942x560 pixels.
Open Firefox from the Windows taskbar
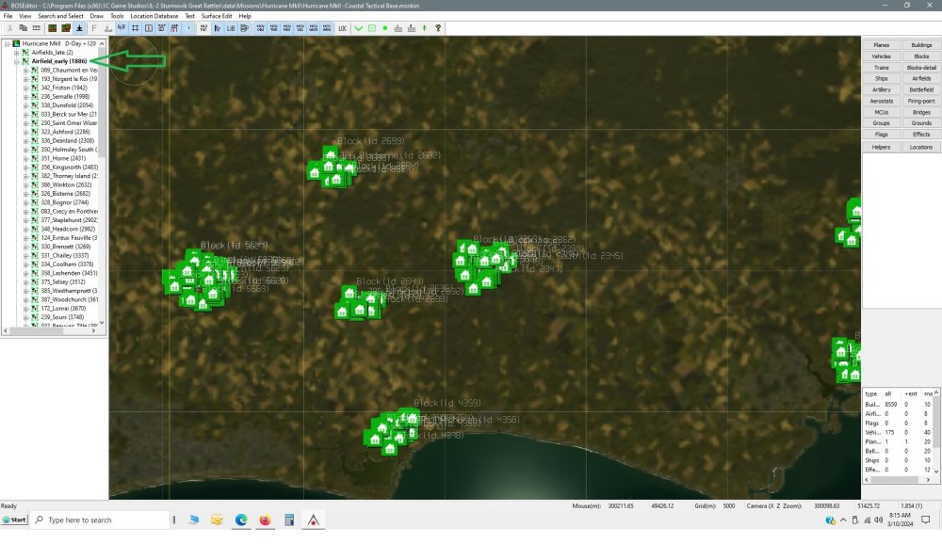coord(264,520)
